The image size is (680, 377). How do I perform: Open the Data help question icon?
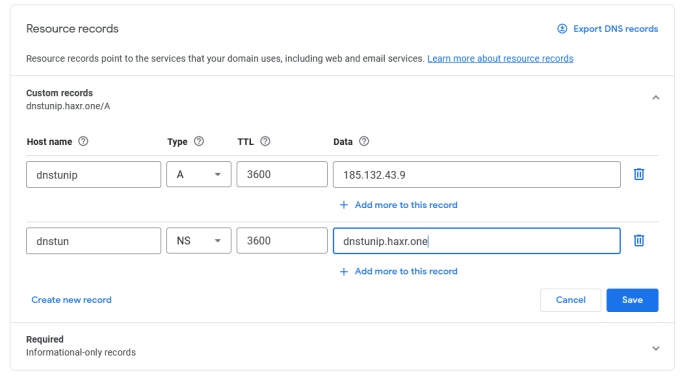(x=364, y=141)
